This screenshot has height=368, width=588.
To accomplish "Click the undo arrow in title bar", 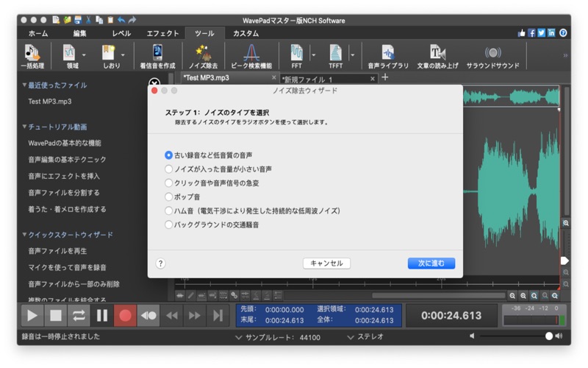I will (x=121, y=20).
